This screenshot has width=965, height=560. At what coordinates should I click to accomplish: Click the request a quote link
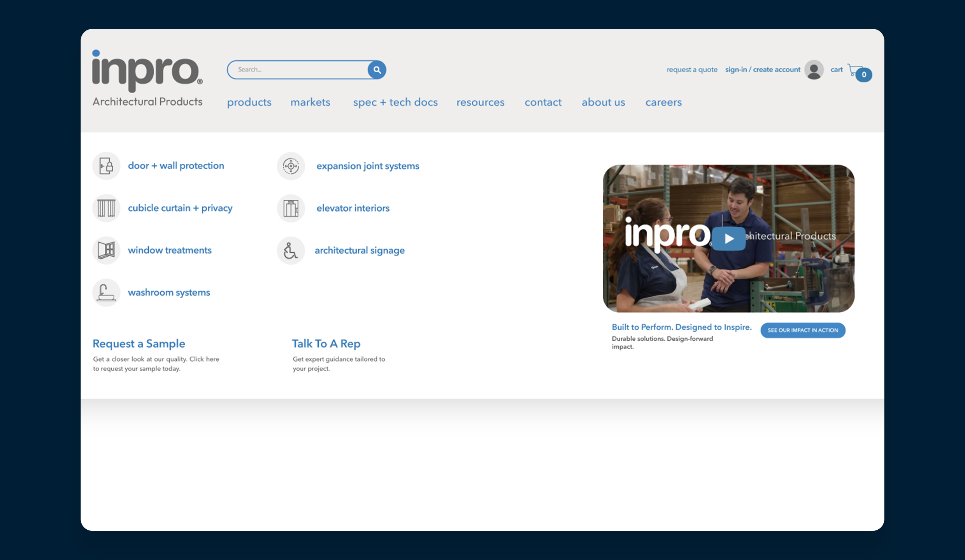point(692,70)
